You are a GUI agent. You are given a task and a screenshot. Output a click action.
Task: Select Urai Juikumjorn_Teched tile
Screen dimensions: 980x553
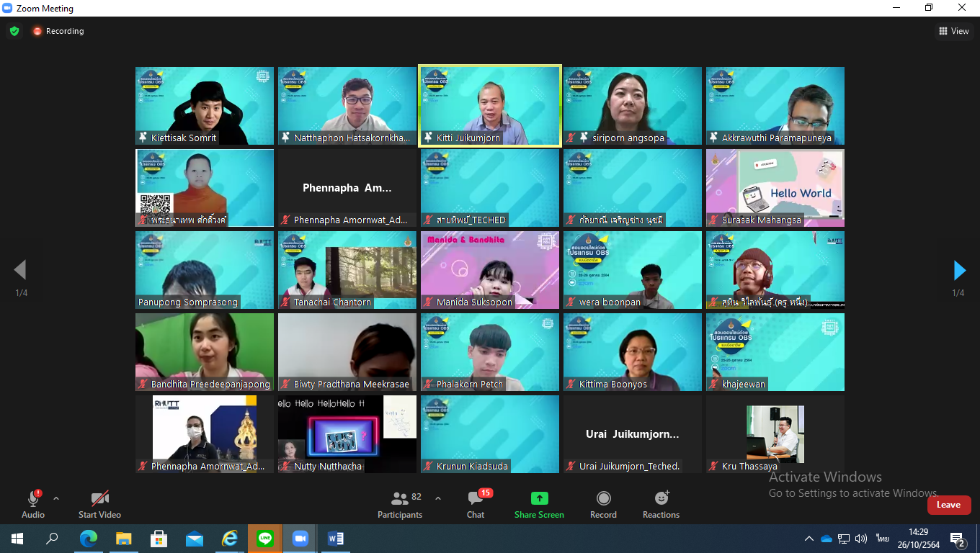[x=633, y=434]
